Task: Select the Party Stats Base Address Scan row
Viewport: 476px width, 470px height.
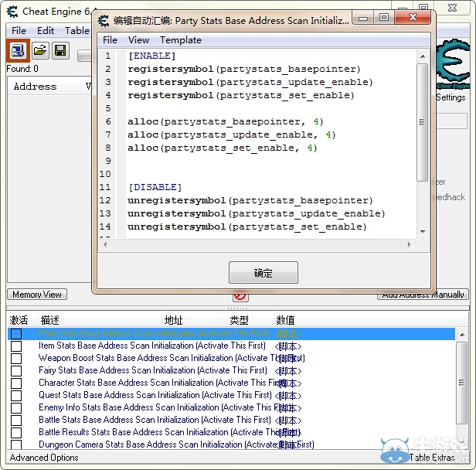Action: coord(231,334)
